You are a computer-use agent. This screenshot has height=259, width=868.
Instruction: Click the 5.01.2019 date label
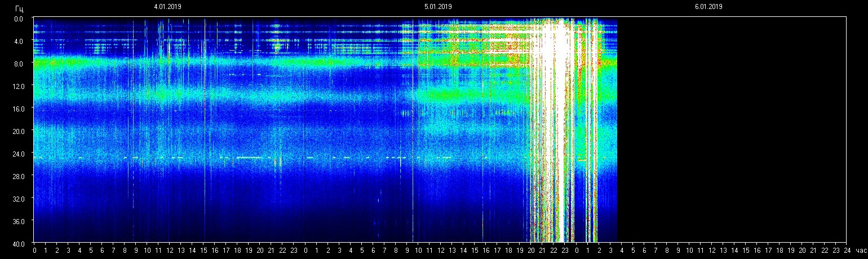coord(438,7)
